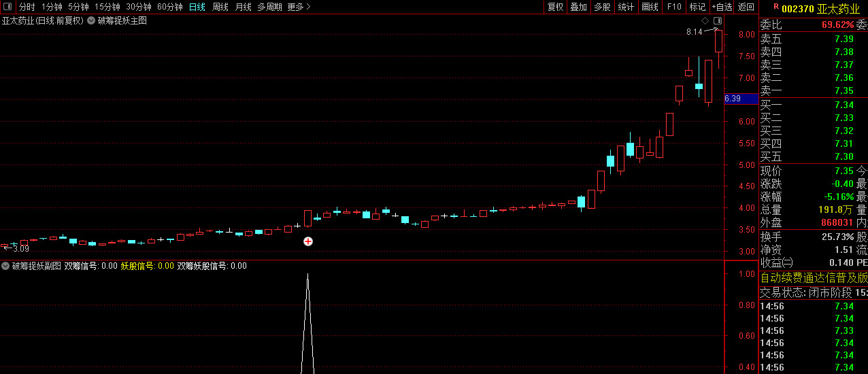
Task: Click the 8.14 high price label
Action: pos(694,32)
